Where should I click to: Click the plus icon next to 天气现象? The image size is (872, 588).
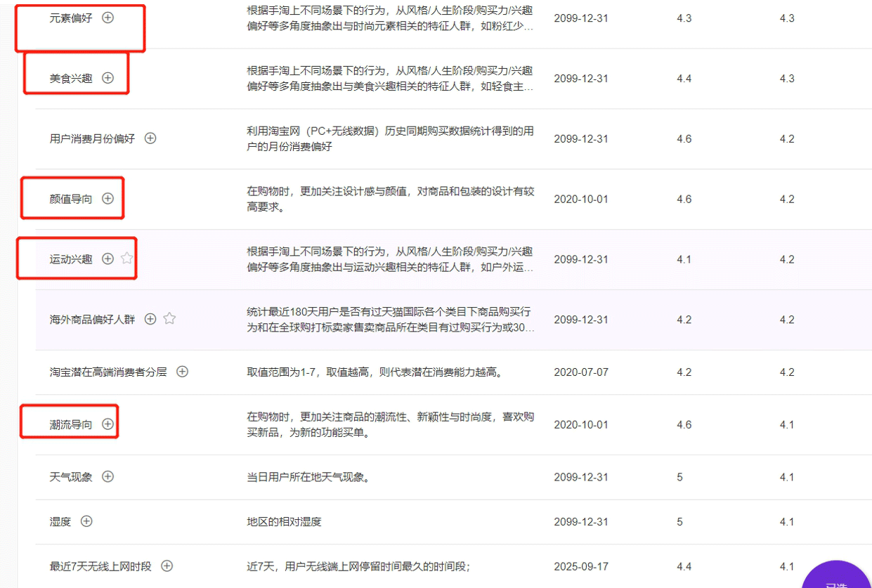[108, 476]
